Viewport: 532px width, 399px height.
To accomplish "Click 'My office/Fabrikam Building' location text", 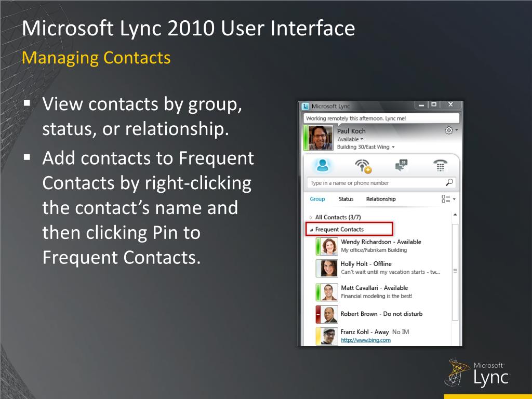I will [x=374, y=250].
